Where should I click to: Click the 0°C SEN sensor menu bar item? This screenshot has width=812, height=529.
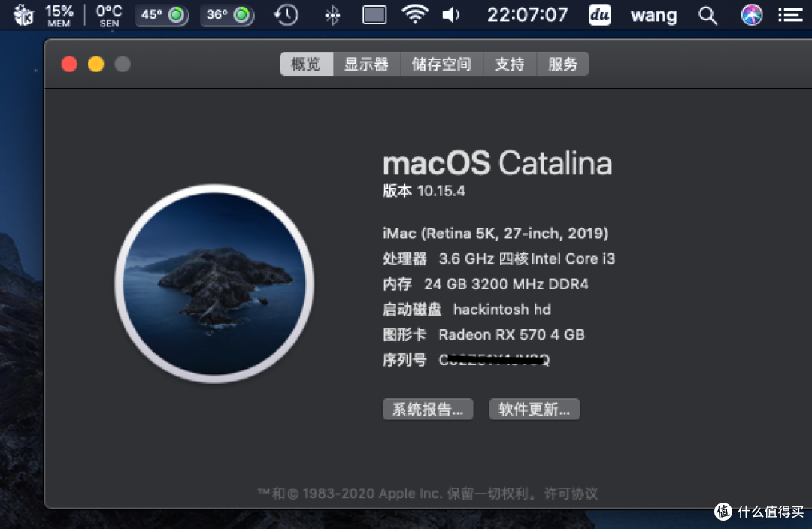click(x=109, y=15)
